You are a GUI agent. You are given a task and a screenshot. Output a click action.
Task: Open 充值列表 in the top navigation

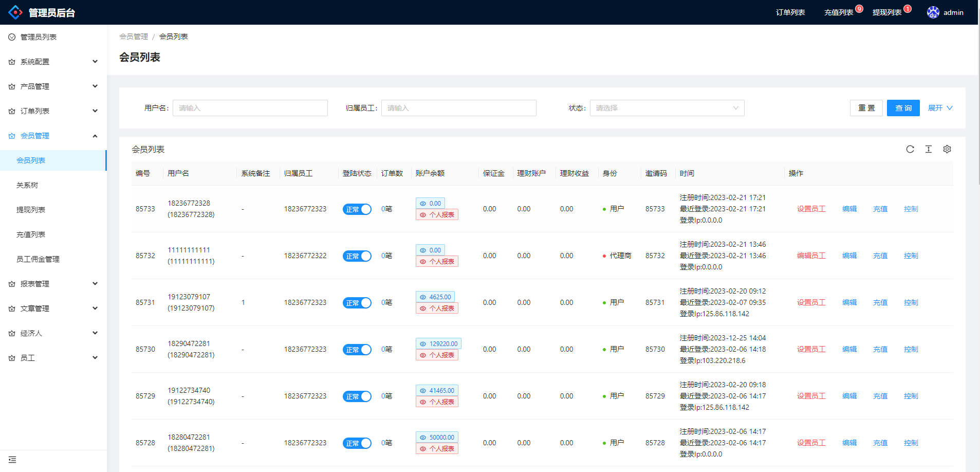(x=838, y=12)
